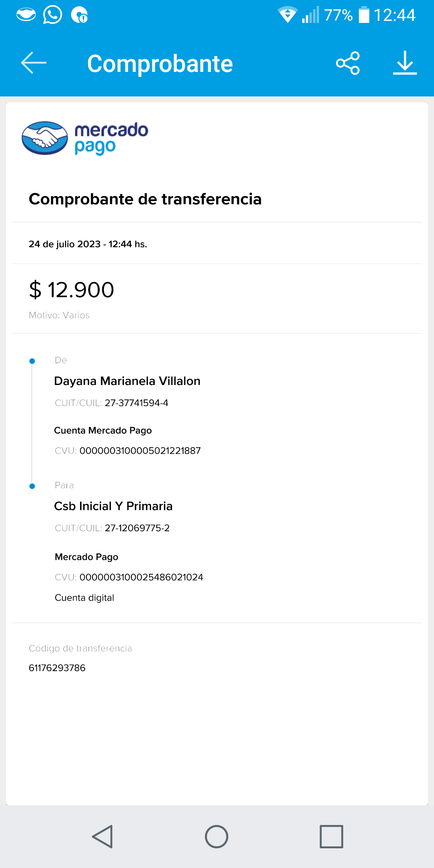Tap the battery indicator in status bar
Image resolution: width=434 pixels, height=868 pixels.
tap(364, 15)
